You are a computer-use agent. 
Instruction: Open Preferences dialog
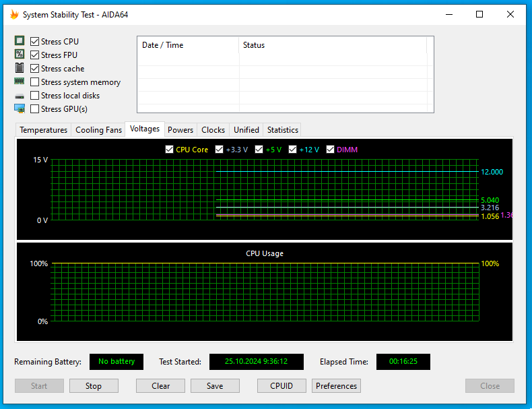[x=336, y=386]
